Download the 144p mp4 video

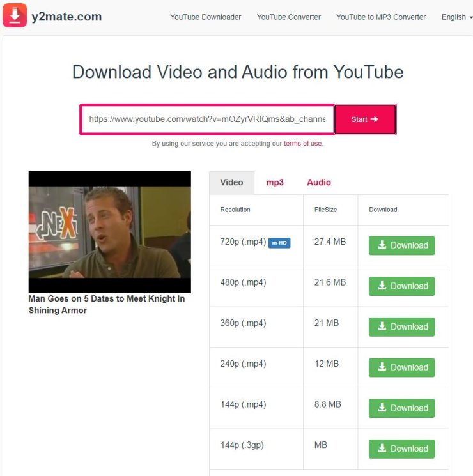click(x=401, y=408)
